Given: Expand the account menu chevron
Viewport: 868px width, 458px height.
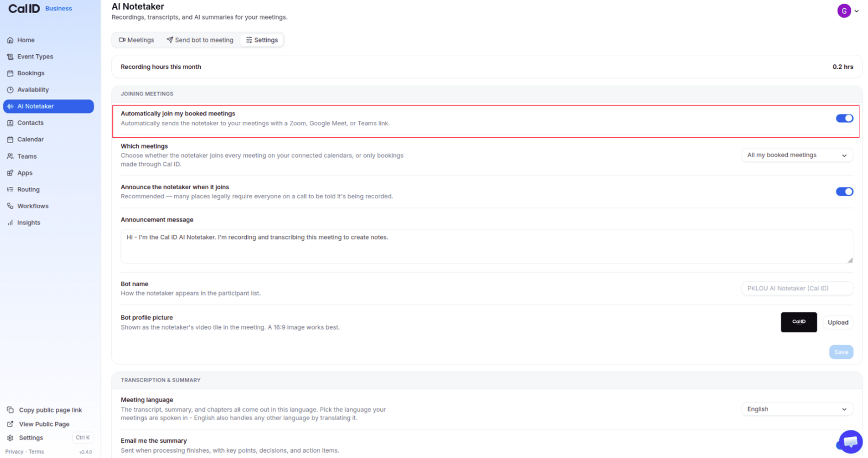Looking at the screenshot, I should [857, 11].
